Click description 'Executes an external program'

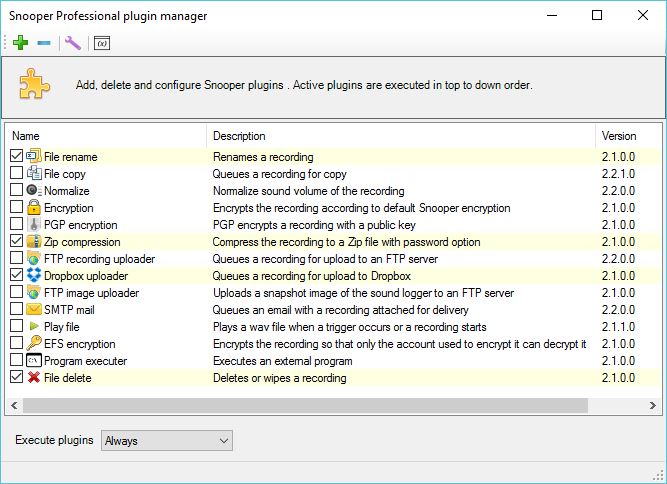point(282,361)
